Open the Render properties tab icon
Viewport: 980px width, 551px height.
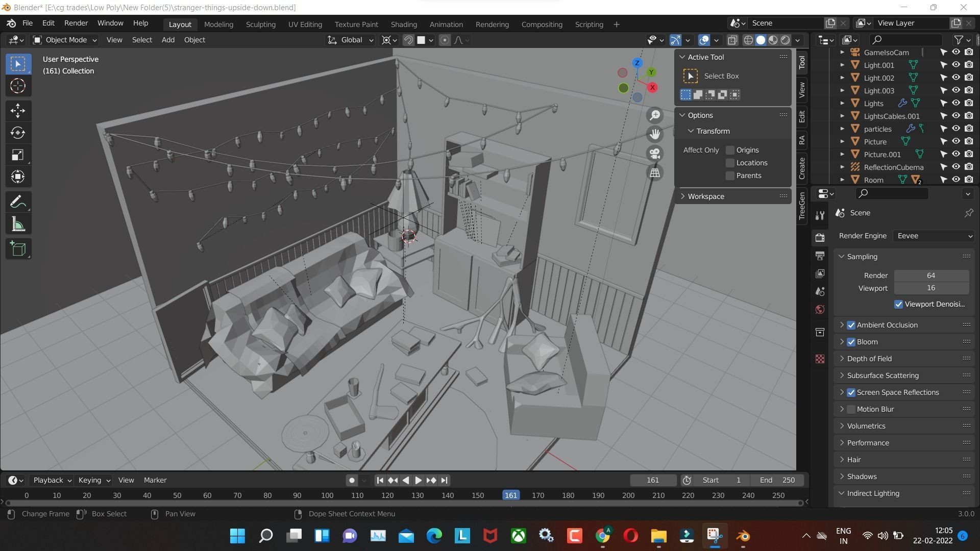[x=820, y=238]
